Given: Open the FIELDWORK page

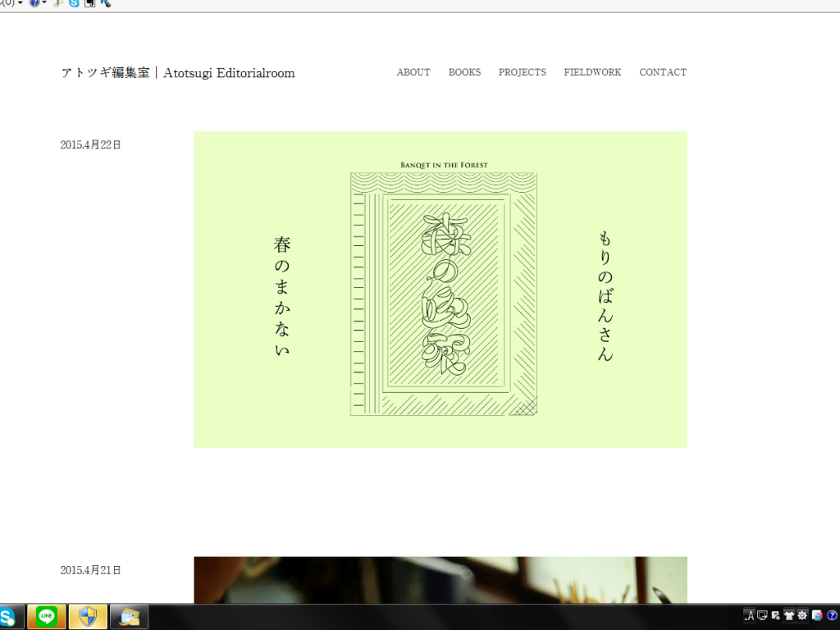Looking at the screenshot, I should click(x=592, y=72).
